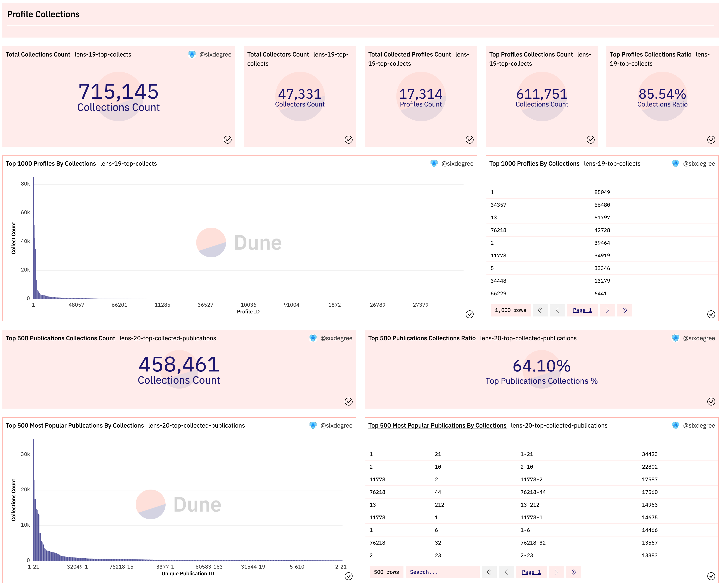
Task: Go to previous page in 500 rows table
Action: click(506, 572)
